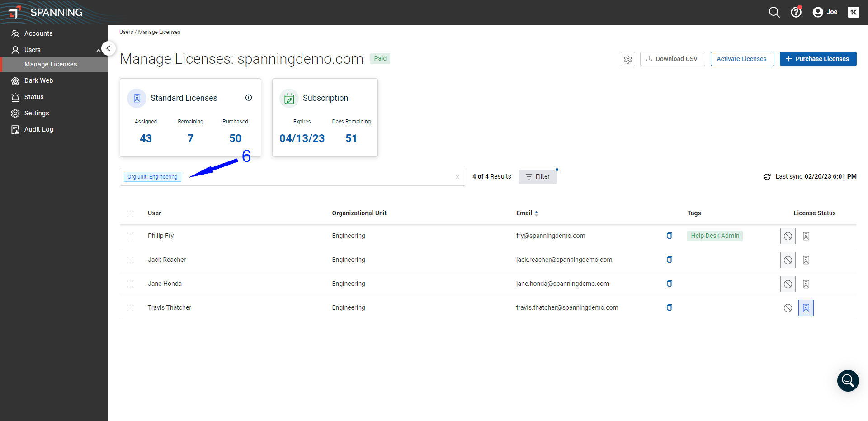Click the Kaseya K icon in the header
Viewport: 868px width, 421px height.
click(x=853, y=12)
